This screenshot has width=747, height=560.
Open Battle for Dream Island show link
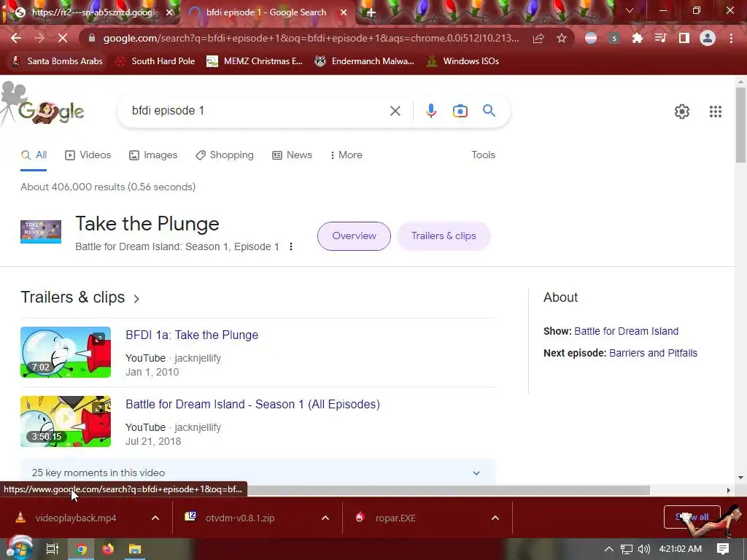626,331
